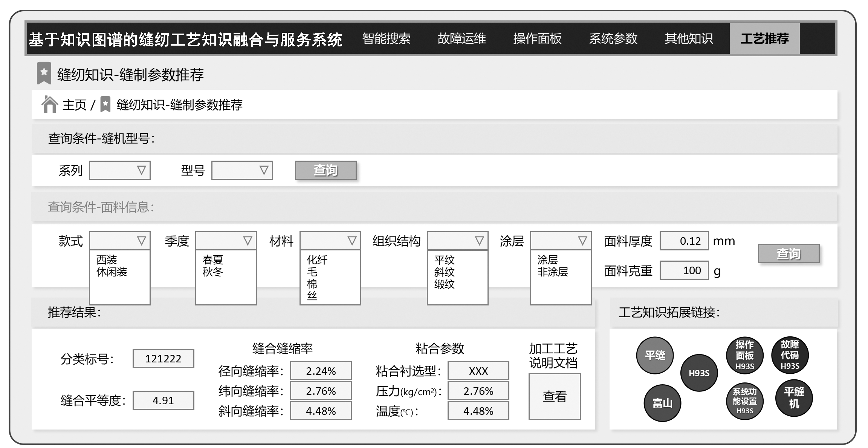Image resolution: width=868 pixels, height=448 pixels.
Task: Click the 平缝 knowledge node circle
Action: (655, 355)
